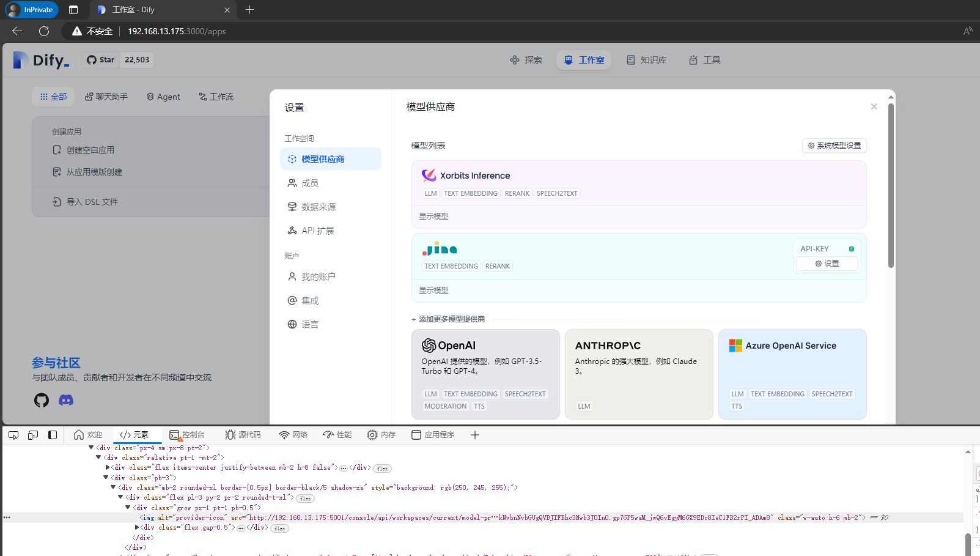The height and width of the screenshot is (556, 980).
Task: Close the settings dialog
Action: [x=874, y=106]
